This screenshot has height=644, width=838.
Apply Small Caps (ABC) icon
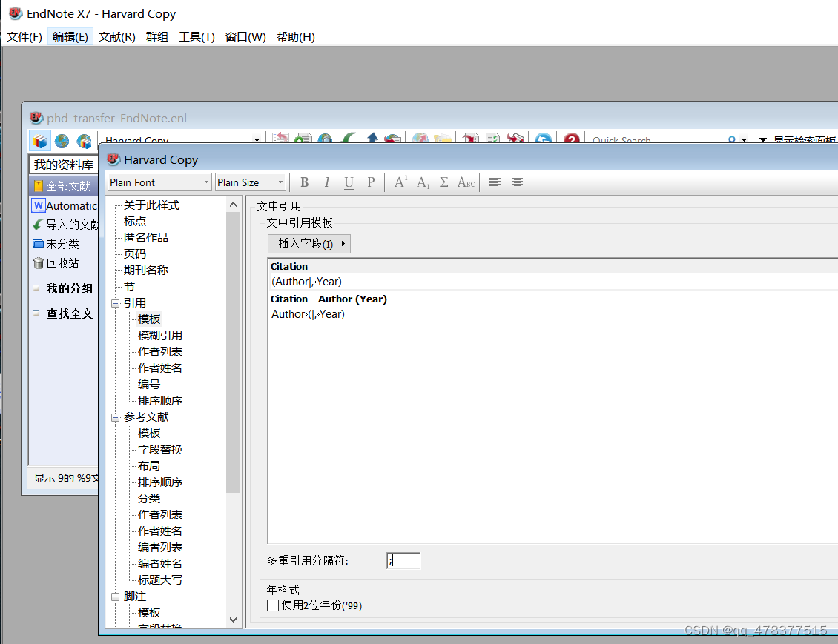[x=466, y=182]
